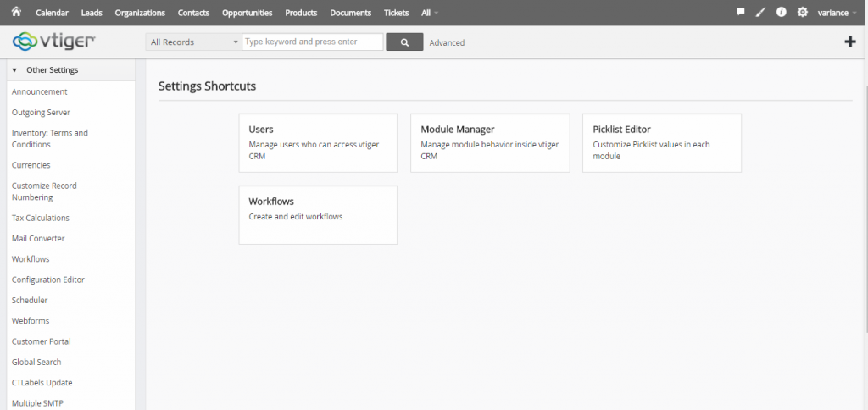
Task: Open the All Records search scope dropdown
Action: pyautogui.click(x=193, y=42)
